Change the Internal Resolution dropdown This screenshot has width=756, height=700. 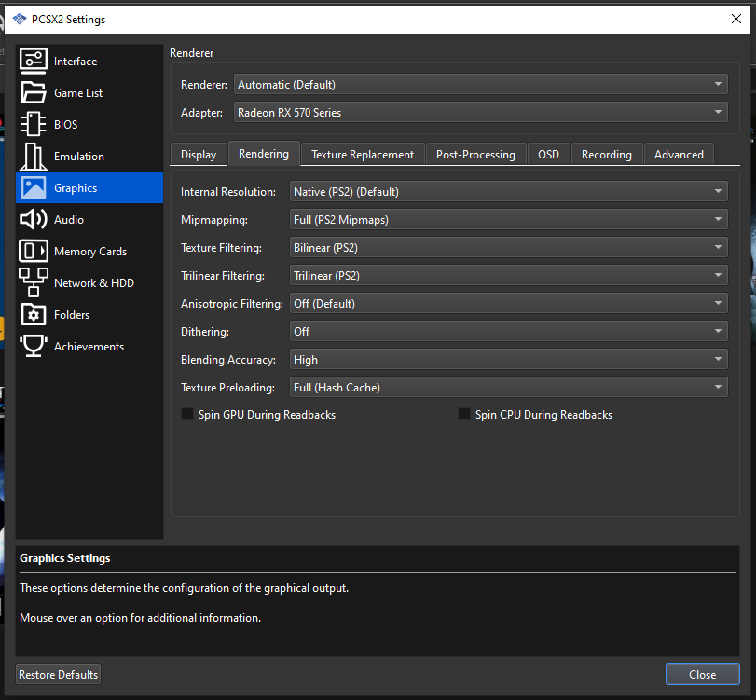coord(508,191)
